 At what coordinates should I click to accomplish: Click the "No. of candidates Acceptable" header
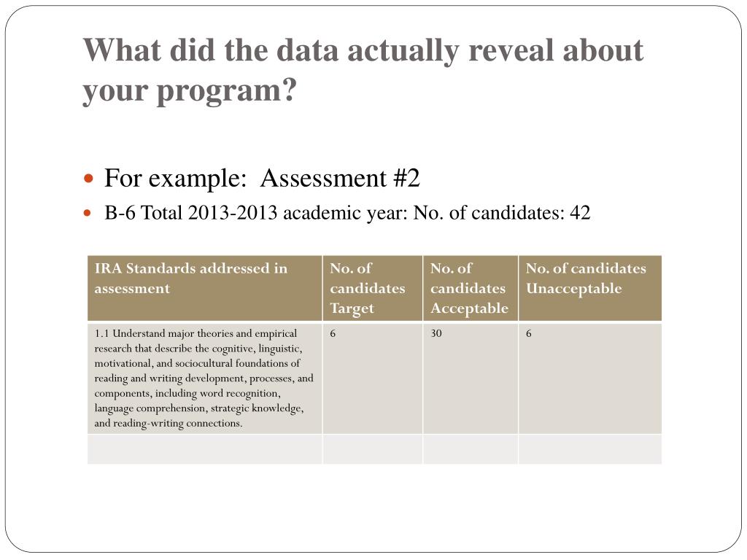468,288
